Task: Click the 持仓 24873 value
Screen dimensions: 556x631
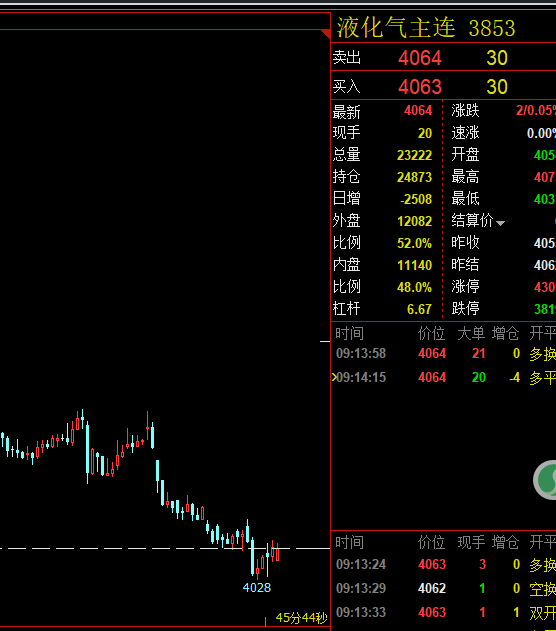Action: [414, 177]
